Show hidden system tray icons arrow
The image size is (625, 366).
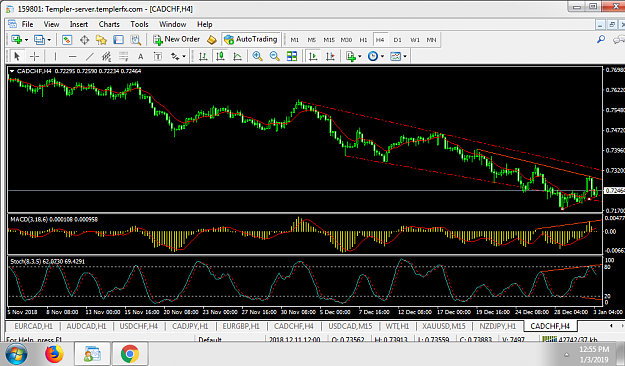[566, 354]
